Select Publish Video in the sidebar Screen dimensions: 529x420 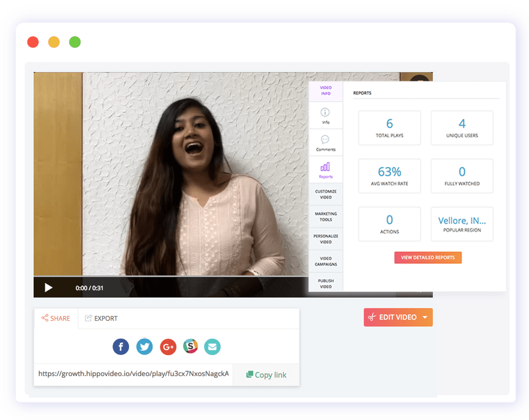325,283
